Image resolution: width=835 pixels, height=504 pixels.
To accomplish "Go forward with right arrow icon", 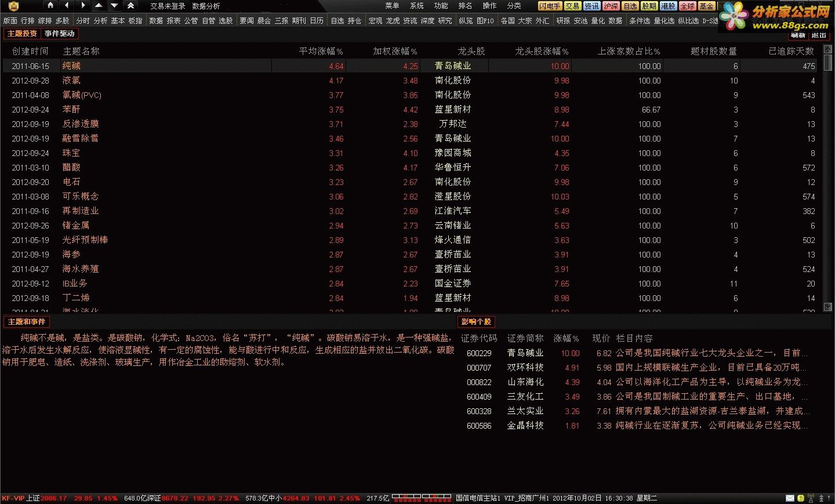I will [x=83, y=5].
